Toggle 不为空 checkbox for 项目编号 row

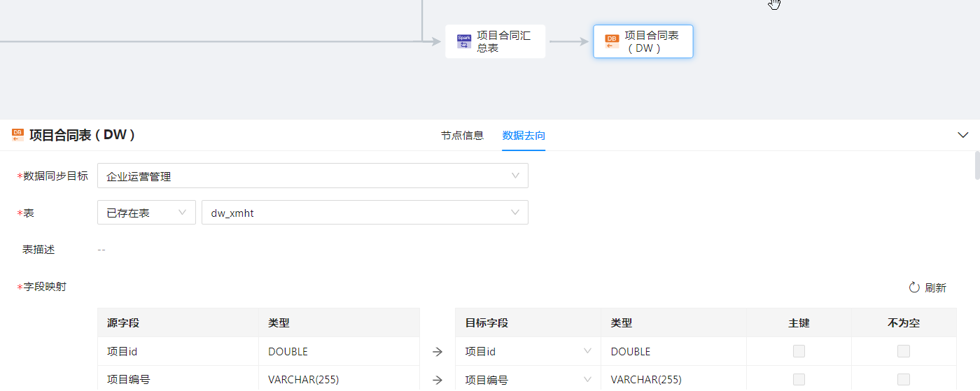click(x=904, y=379)
